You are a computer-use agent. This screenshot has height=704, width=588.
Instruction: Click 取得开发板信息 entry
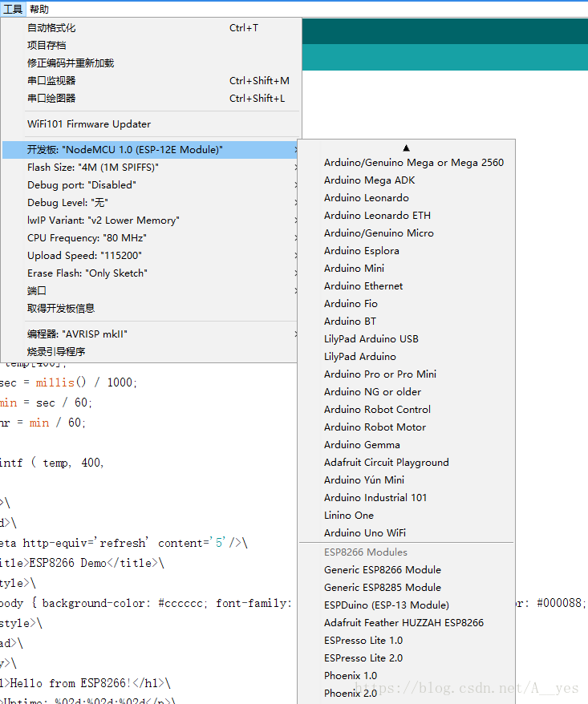[150, 309]
